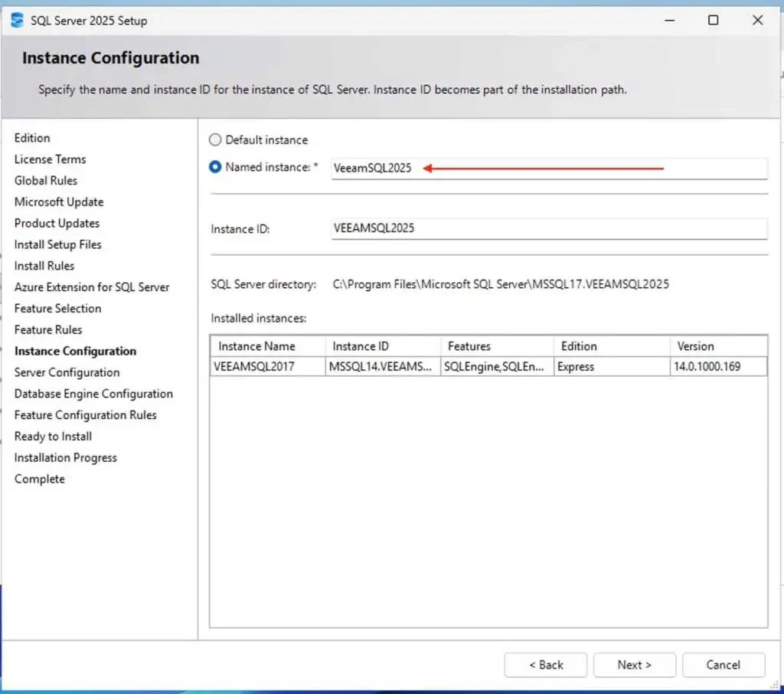This screenshot has height=694, width=784.
Task: Click the SQL Server Setup title bar icon
Action: (17, 21)
